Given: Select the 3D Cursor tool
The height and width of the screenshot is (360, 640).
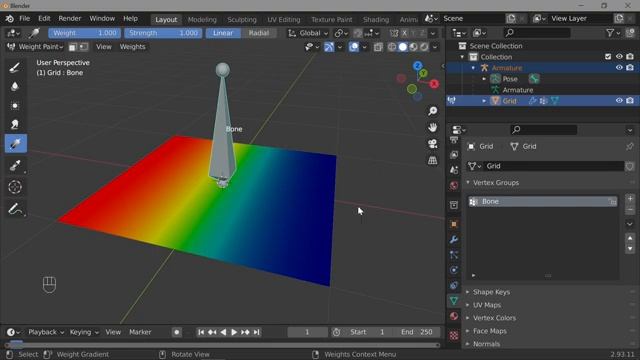Looking at the screenshot, I should tap(16, 187).
